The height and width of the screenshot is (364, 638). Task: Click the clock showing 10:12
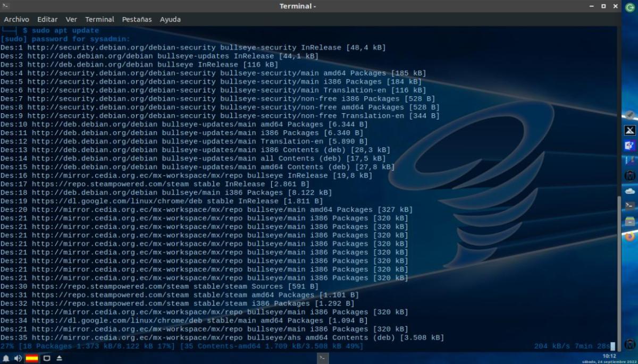[609, 356]
